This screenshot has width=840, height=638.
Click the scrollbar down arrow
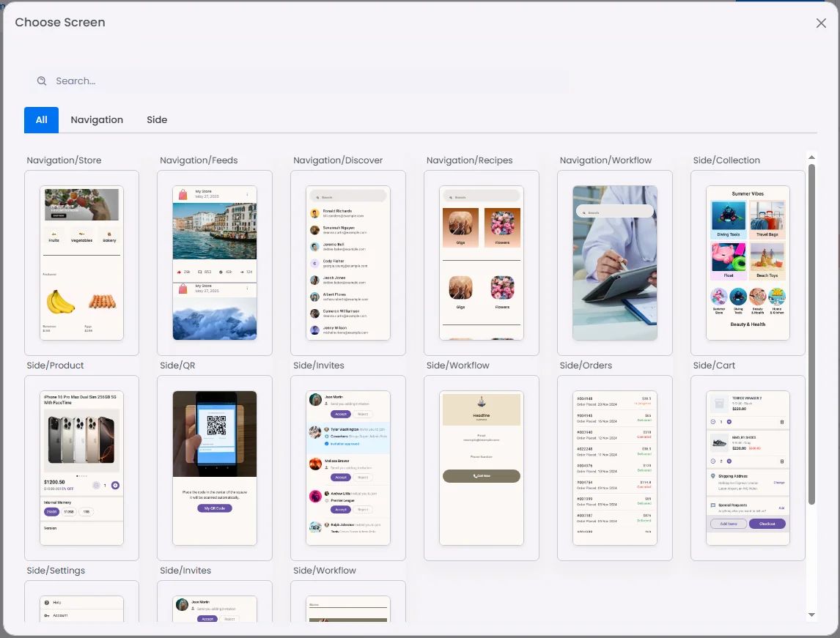tap(811, 615)
